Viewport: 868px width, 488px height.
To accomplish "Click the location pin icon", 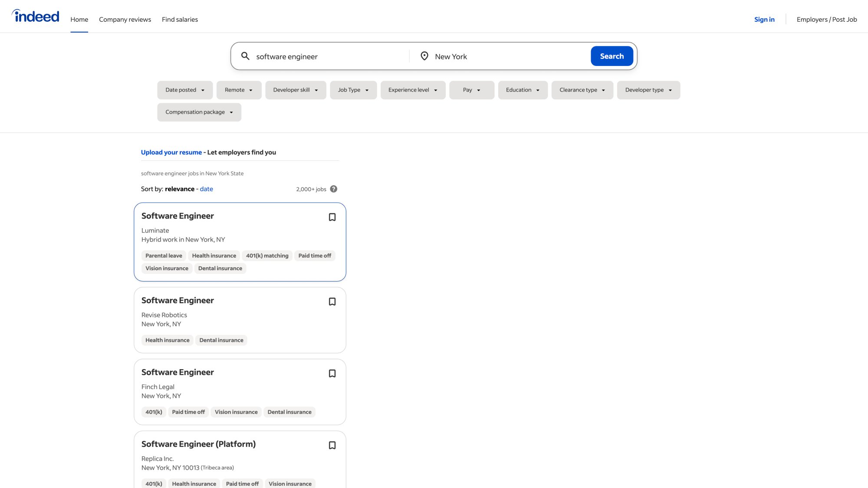I will (x=424, y=56).
